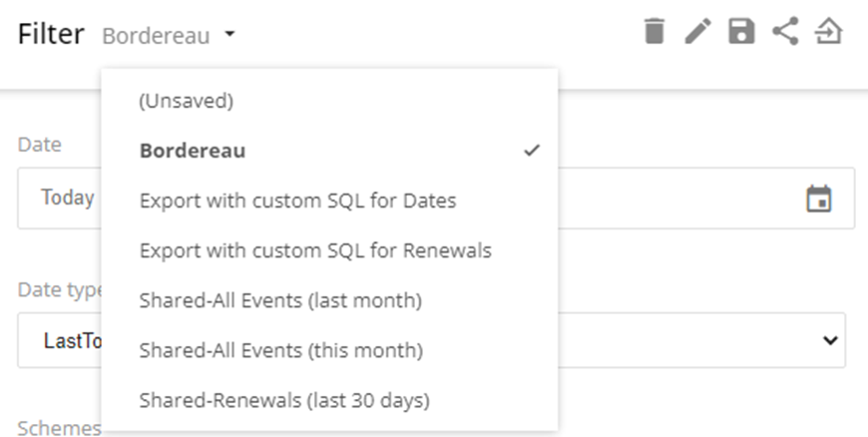868x437 pixels.
Task: Open the calendar date picker icon
Action: (819, 199)
